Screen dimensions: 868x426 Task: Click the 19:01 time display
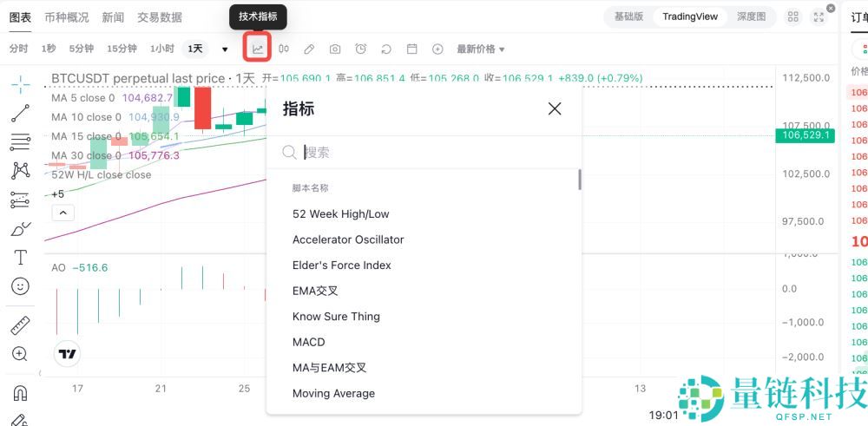pos(664,415)
